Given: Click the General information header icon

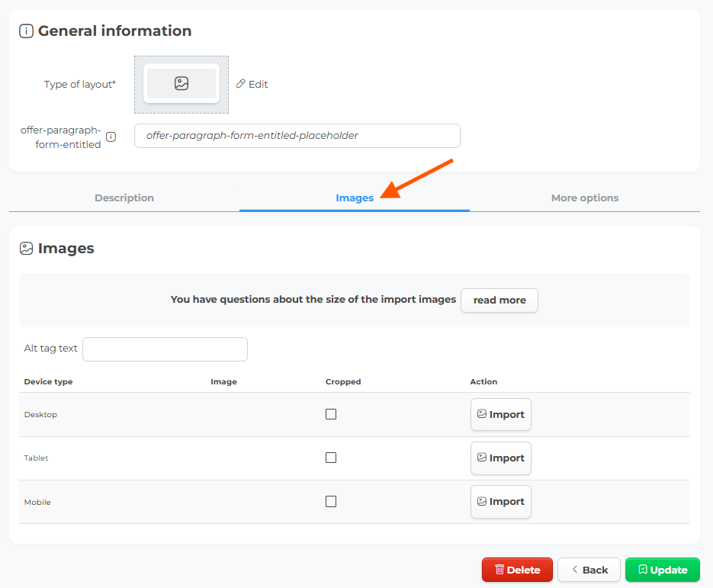Looking at the screenshot, I should [27, 31].
